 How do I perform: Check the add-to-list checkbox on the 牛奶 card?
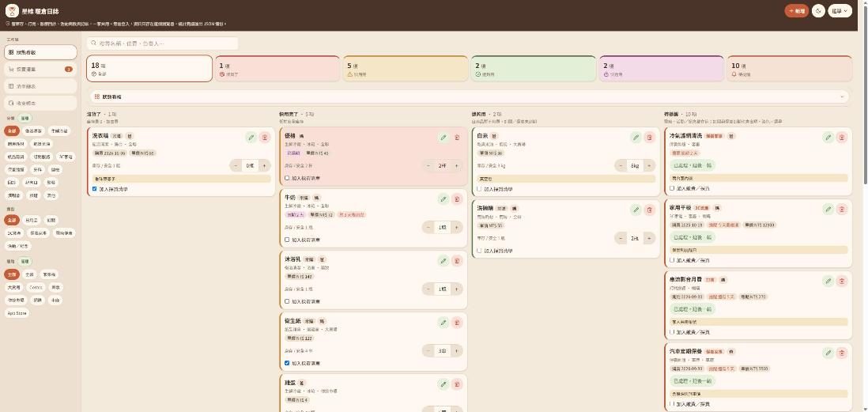[x=287, y=240]
